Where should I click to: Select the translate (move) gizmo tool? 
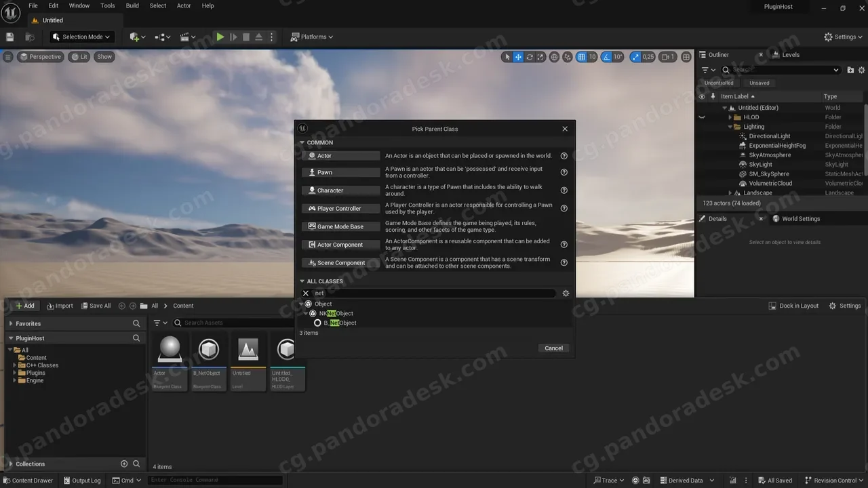tap(518, 57)
